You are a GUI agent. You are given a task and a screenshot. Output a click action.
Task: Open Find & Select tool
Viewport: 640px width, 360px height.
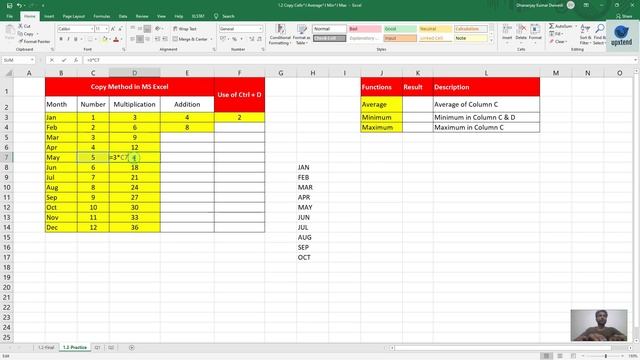click(x=599, y=34)
